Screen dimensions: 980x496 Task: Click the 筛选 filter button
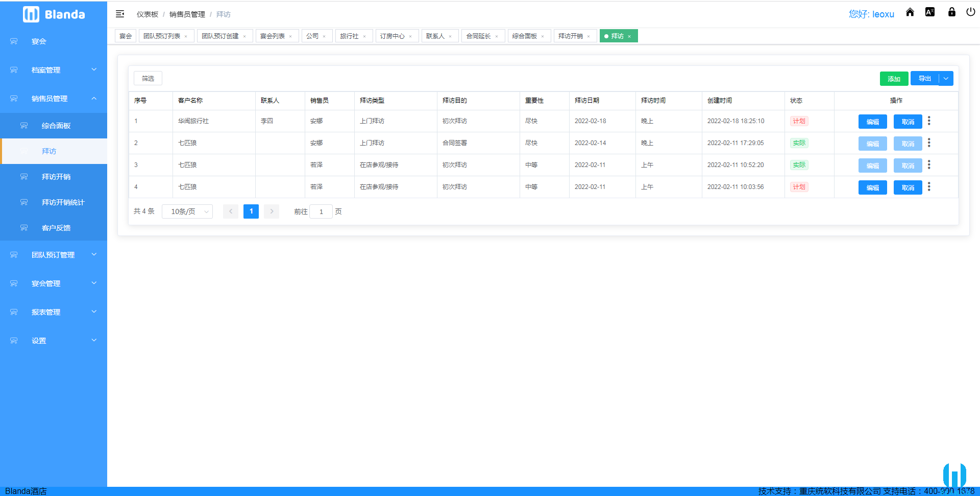[x=148, y=78]
